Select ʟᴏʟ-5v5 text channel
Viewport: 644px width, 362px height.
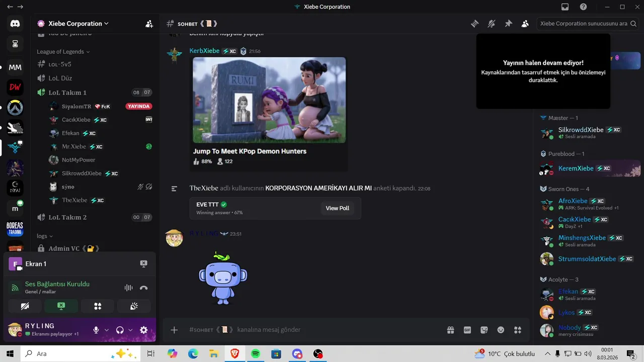(95, 64)
